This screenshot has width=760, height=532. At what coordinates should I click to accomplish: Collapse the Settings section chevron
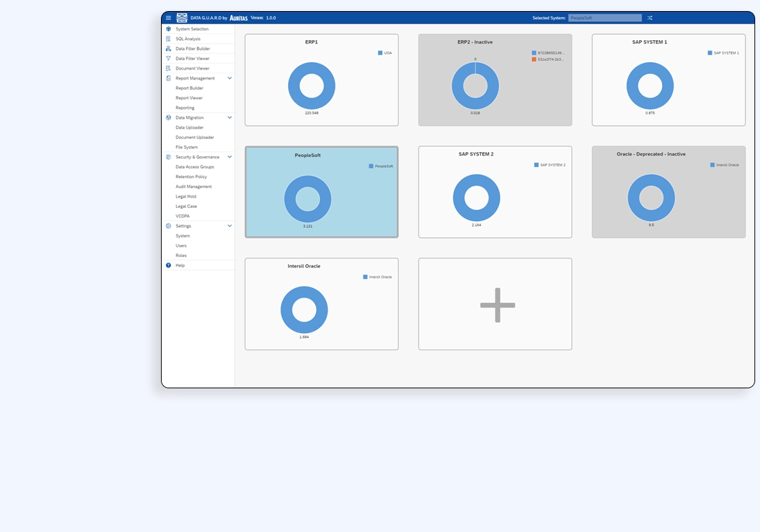[x=230, y=226]
